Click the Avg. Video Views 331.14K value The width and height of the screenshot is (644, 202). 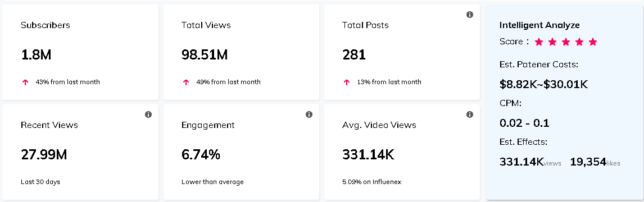coord(369,154)
